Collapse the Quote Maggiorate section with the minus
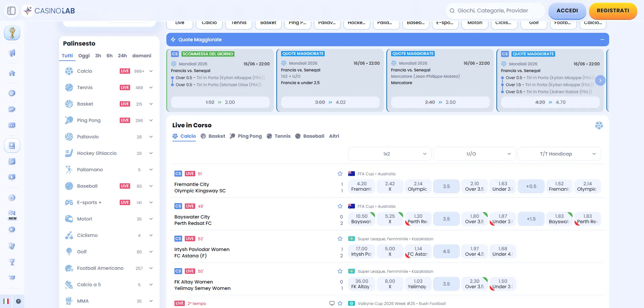Screen dimensions: 644x308 (602, 40)
